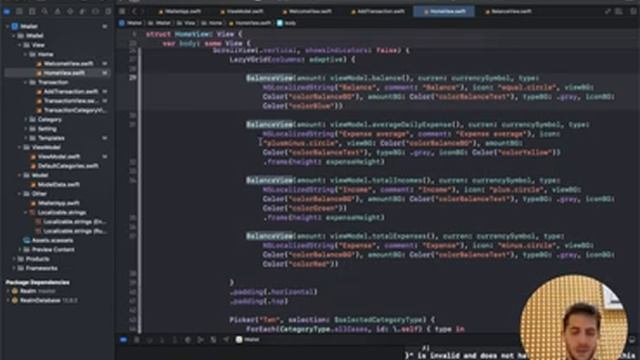
Task: Click the enter full-editor arrows icon
Action: pos(608,11)
